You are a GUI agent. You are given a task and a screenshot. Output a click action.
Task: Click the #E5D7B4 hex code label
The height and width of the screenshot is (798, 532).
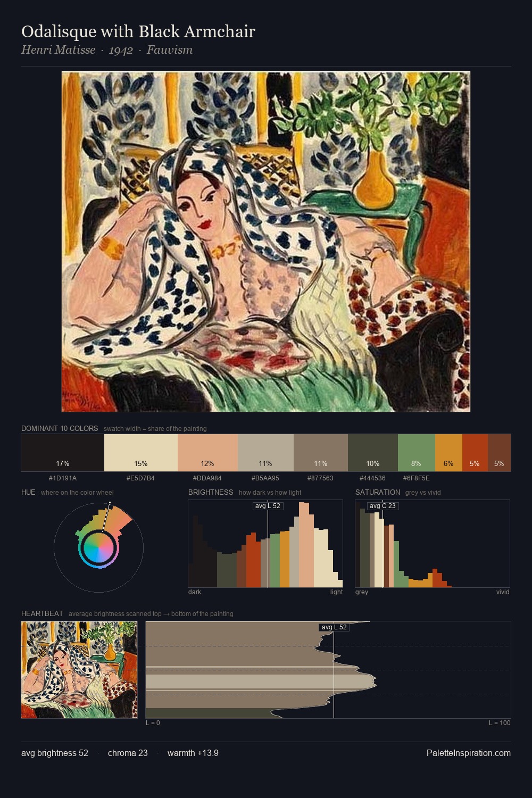(x=140, y=478)
